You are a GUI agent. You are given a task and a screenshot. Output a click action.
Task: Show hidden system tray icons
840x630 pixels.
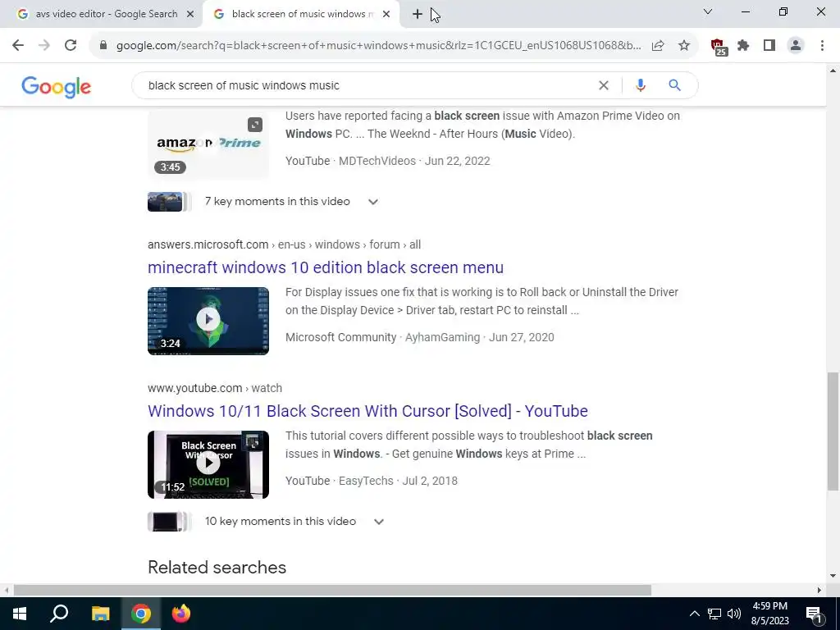coord(694,614)
